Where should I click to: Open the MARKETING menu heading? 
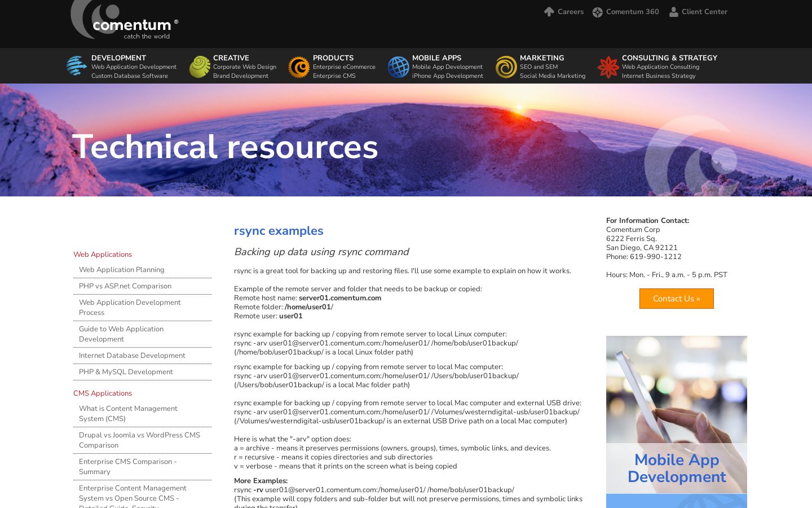(542, 58)
